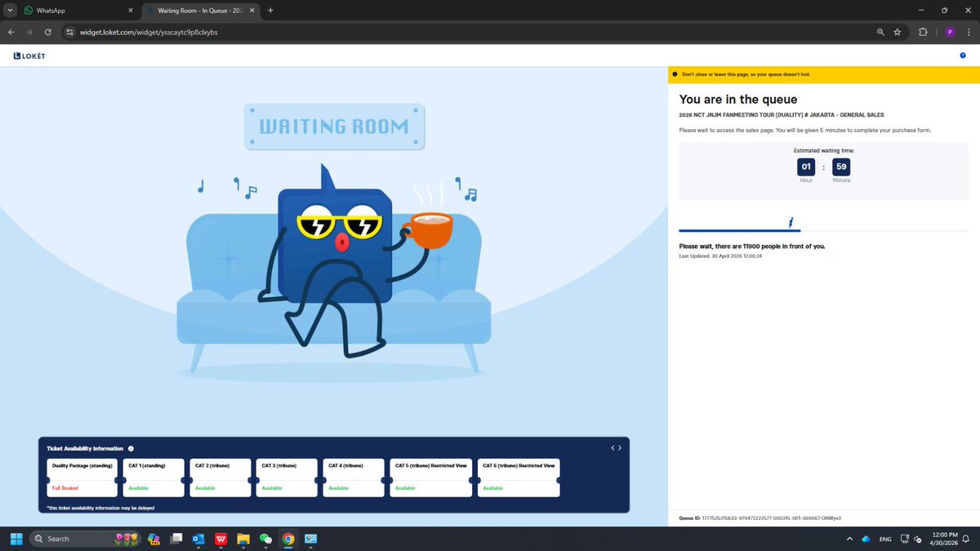Expand the tab search dropdown arrow

coord(10,11)
